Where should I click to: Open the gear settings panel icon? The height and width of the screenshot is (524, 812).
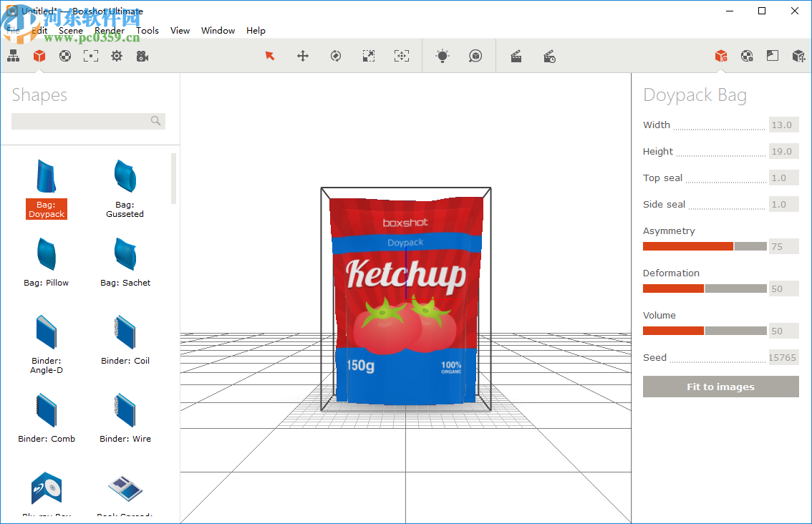117,56
